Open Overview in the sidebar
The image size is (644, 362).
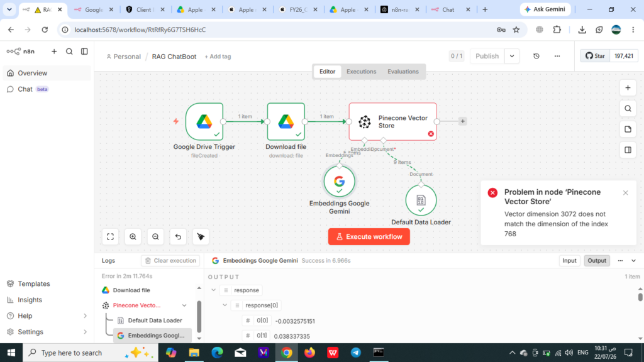click(47, 73)
